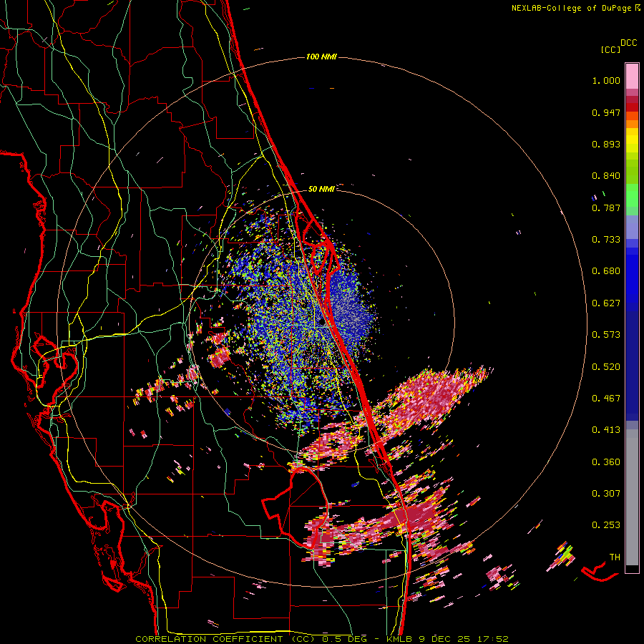Click the 0.680 legend value
Image resolution: width=644 pixels, height=644 pixels.
(x=606, y=271)
